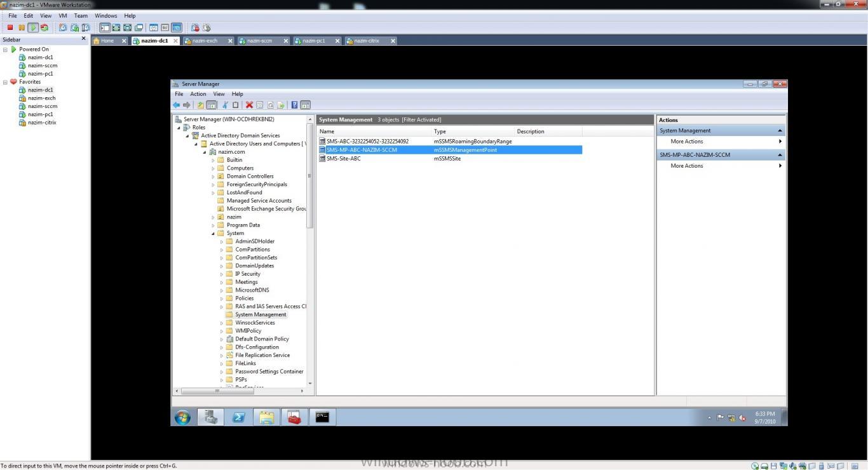
Task: Click the red toolbox icon on taskbar
Action: 294,417
